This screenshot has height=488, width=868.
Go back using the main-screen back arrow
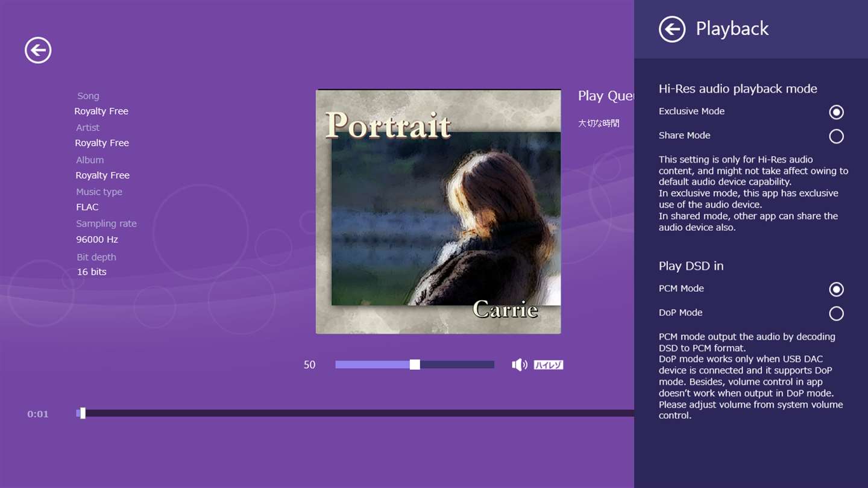38,50
